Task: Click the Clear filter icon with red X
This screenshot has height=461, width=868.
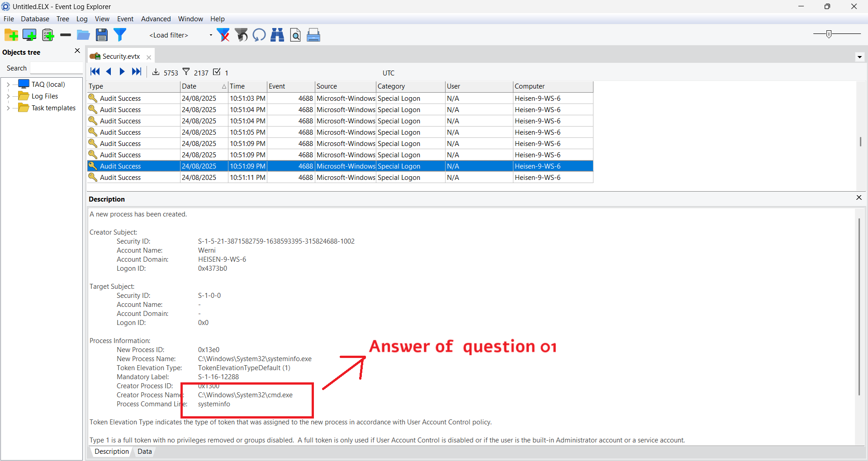Action: coord(223,35)
